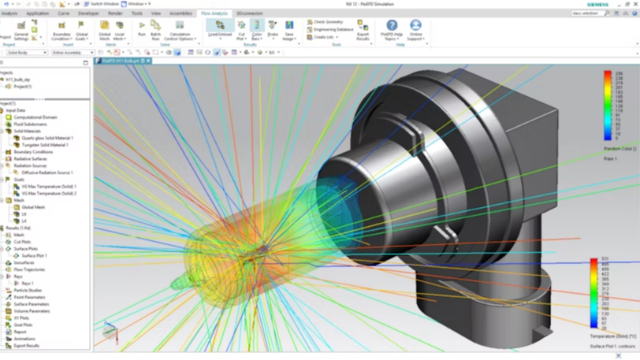Open the 3Dconnexion ribbon tab
This screenshot has width=640, height=360.
[249, 13]
